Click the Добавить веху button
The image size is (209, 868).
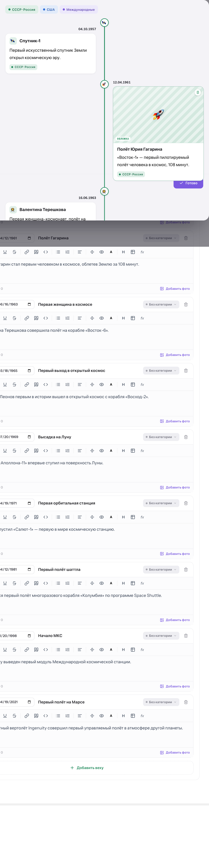click(x=87, y=768)
